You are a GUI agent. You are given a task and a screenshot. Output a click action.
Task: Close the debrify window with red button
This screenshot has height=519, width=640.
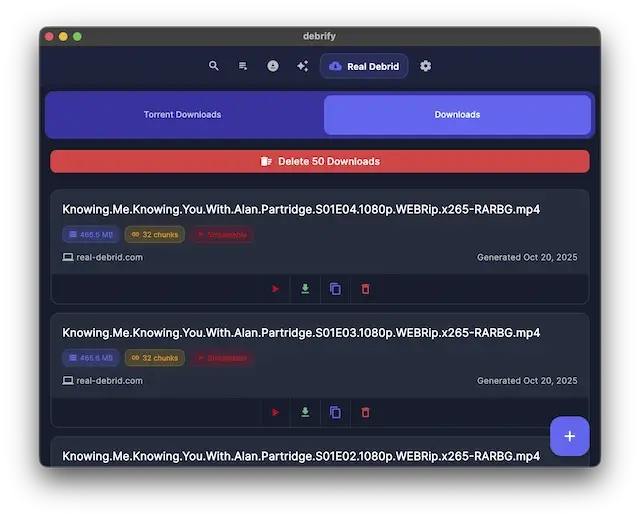coord(49,36)
